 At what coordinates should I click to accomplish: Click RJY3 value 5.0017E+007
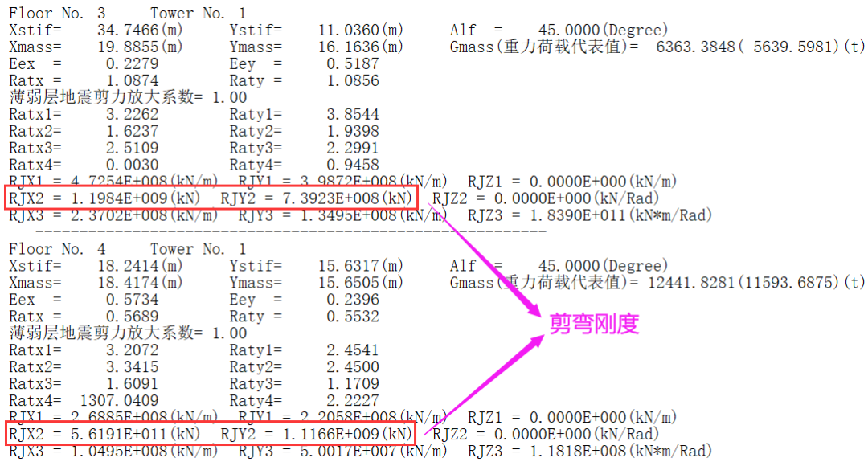point(348,451)
